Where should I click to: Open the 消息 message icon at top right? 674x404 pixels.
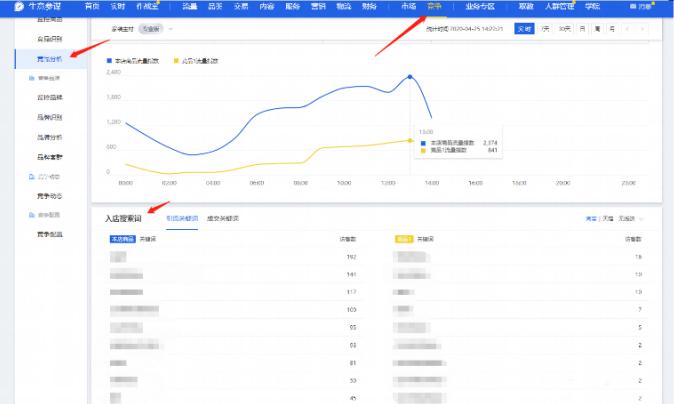pos(633,6)
